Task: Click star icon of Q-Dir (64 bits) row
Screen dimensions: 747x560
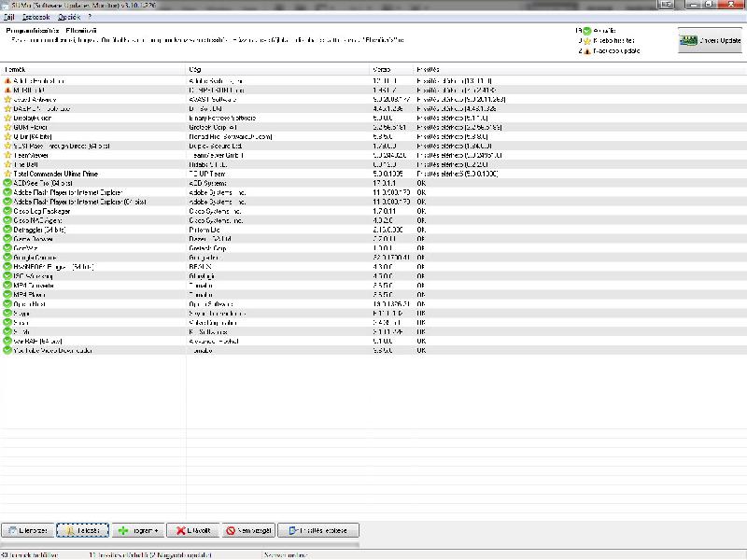Action: tap(7, 136)
